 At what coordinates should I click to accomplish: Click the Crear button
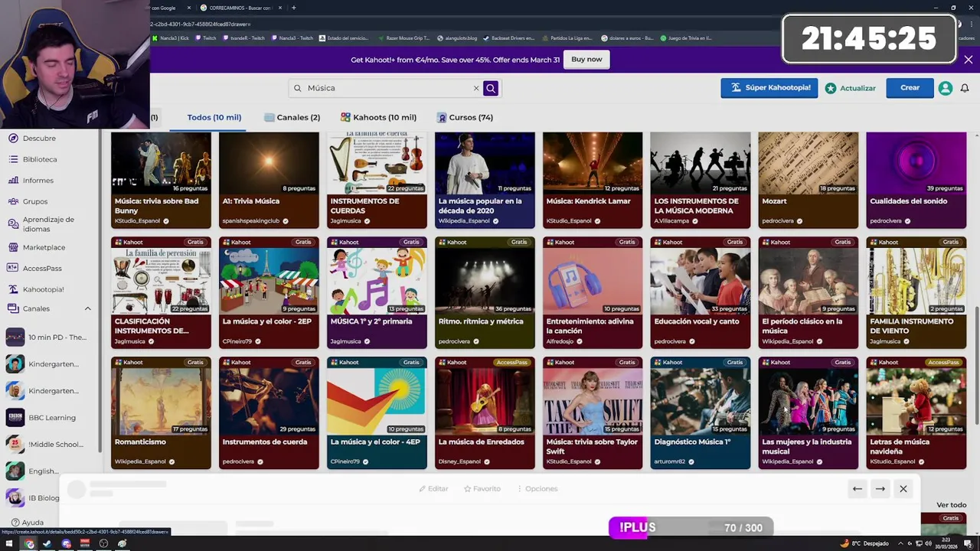(910, 88)
